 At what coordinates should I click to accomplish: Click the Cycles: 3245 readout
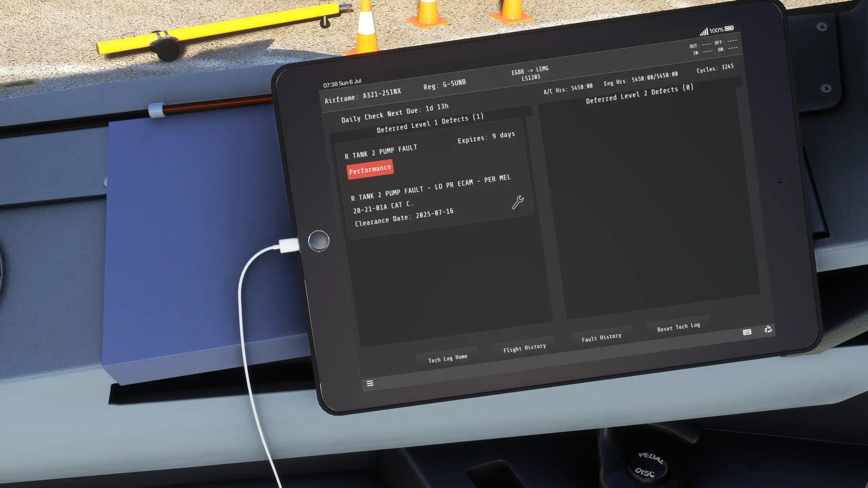tap(715, 68)
